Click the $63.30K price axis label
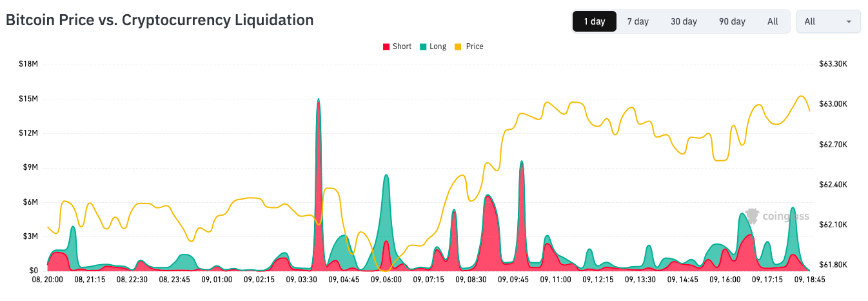 (833, 64)
